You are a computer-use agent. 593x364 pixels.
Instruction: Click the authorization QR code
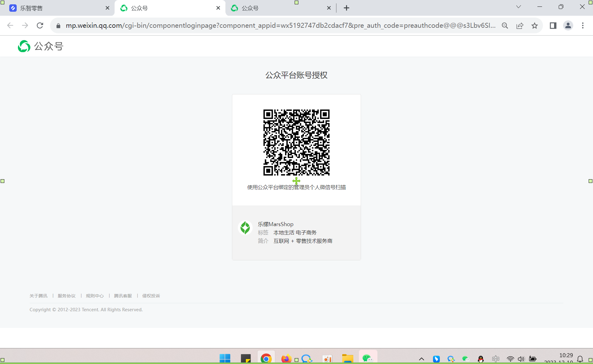[x=296, y=142]
